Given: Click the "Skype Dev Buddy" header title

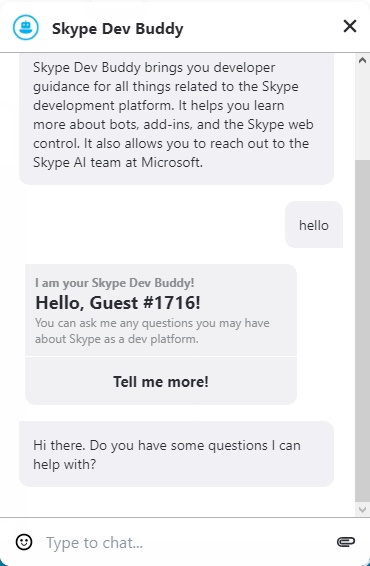Looking at the screenshot, I should (x=118, y=29).
